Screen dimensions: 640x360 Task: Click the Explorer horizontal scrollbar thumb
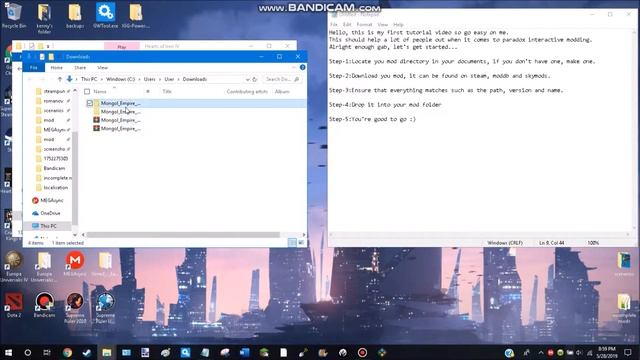point(183,235)
